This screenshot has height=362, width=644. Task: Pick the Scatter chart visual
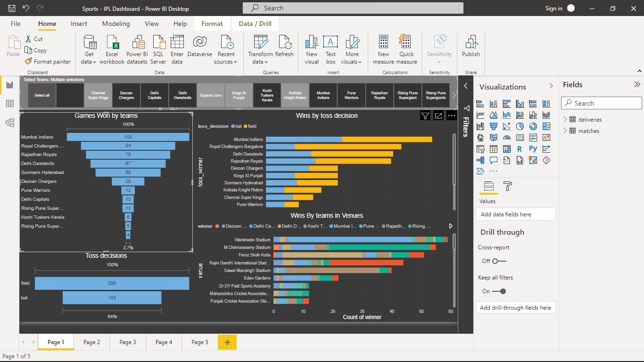tap(507, 126)
